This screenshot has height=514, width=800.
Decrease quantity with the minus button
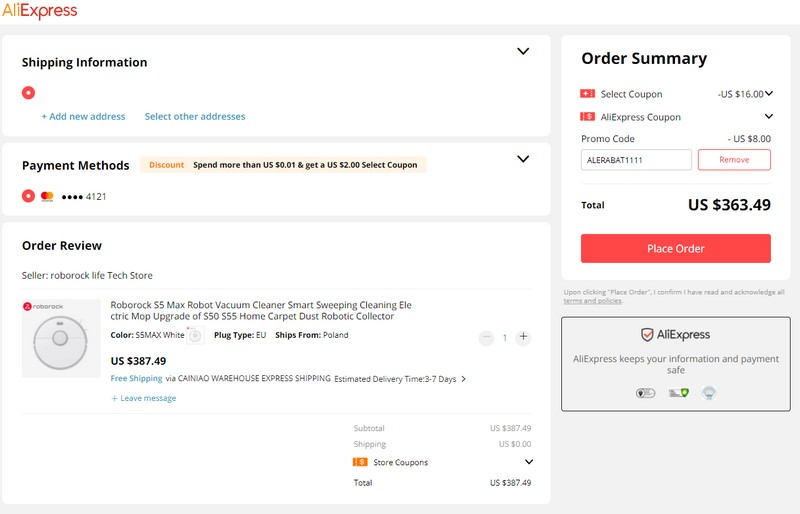[x=486, y=337]
